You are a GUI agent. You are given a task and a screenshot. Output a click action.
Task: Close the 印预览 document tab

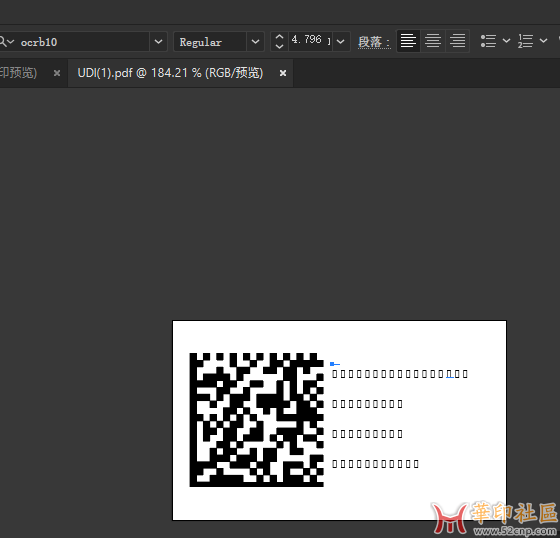pyautogui.click(x=57, y=73)
